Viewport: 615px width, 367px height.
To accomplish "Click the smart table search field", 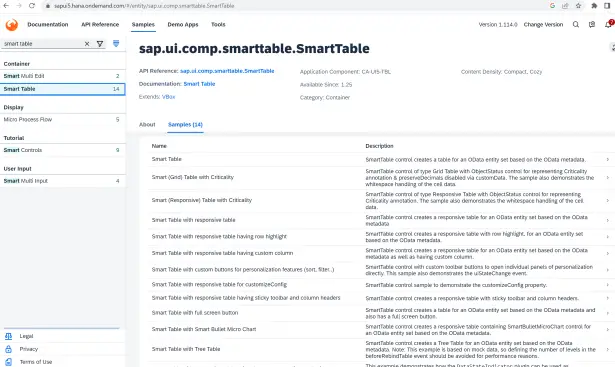I will coord(42,44).
